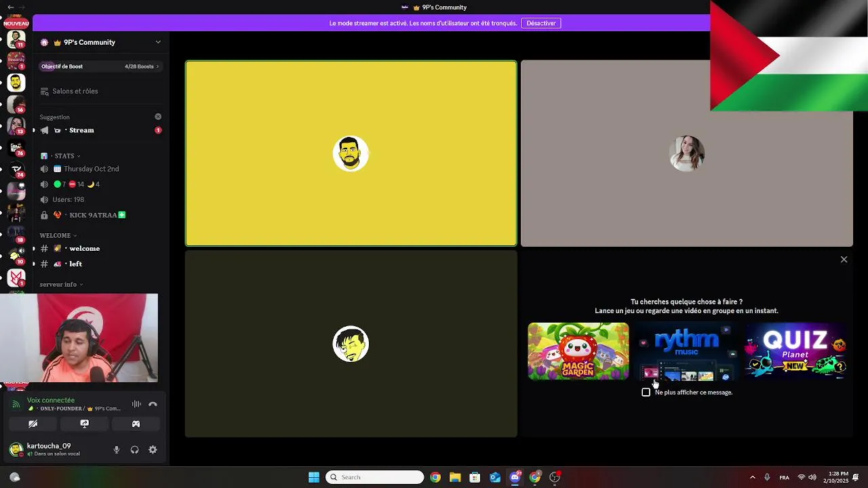Click Désactiver in the streamer mode banner
868x488 pixels.
(541, 23)
